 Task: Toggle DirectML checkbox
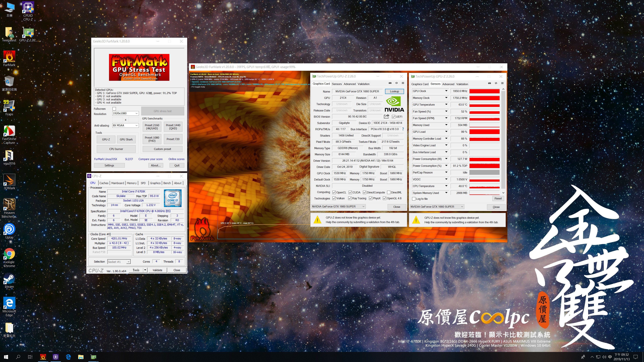pyautogui.click(x=389, y=192)
